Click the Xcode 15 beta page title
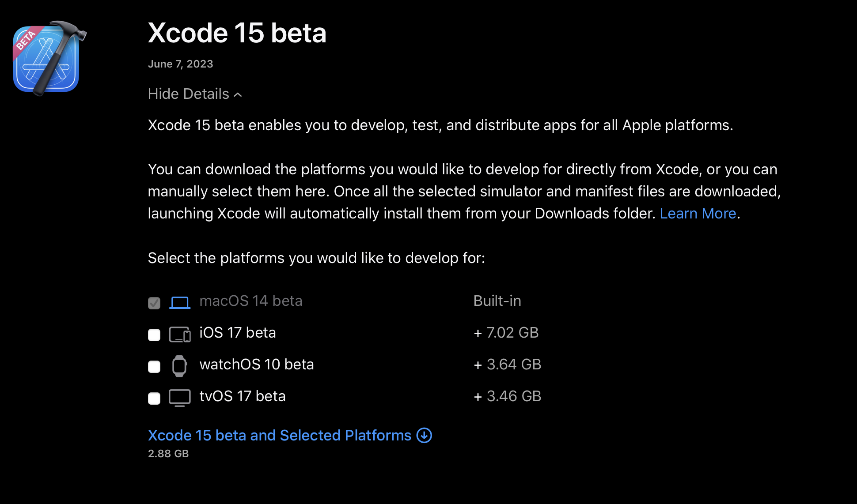 click(x=237, y=33)
